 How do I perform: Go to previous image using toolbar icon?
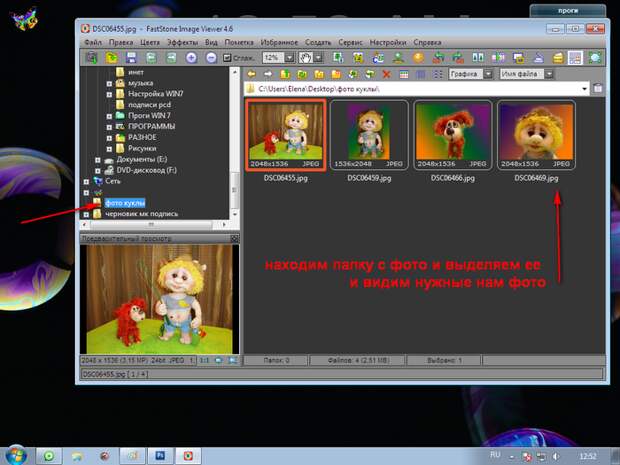point(151,58)
